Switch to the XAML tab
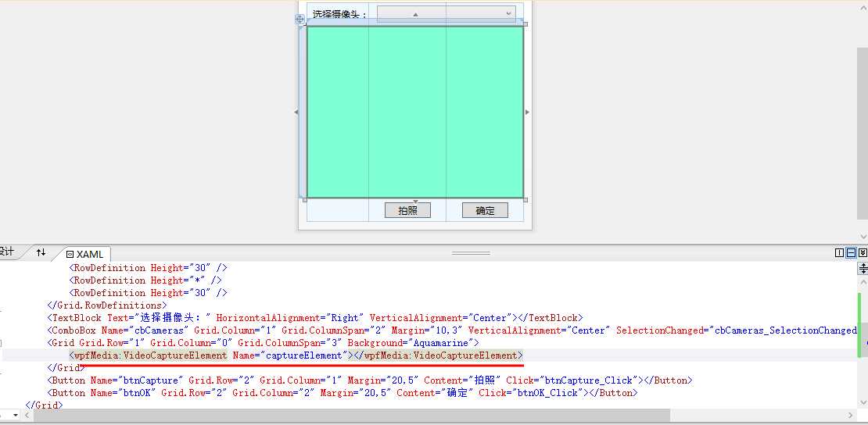 [x=84, y=255]
